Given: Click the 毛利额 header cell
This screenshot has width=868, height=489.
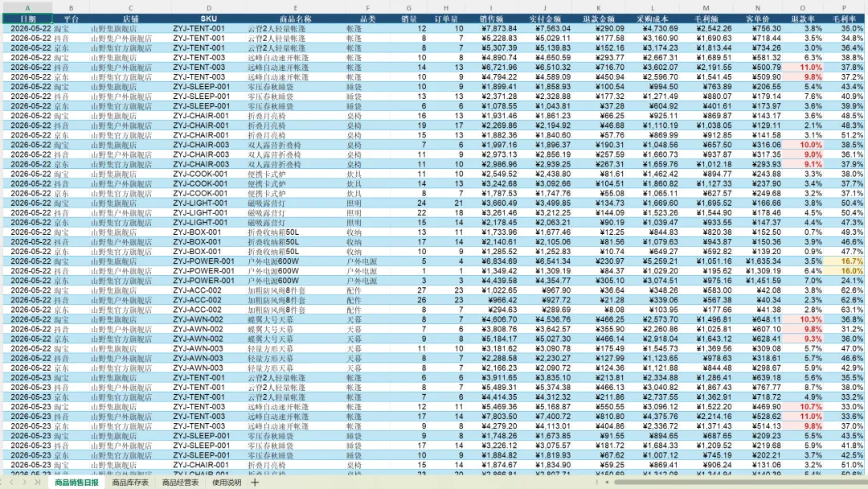Looking at the screenshot, I should [706, 18].
